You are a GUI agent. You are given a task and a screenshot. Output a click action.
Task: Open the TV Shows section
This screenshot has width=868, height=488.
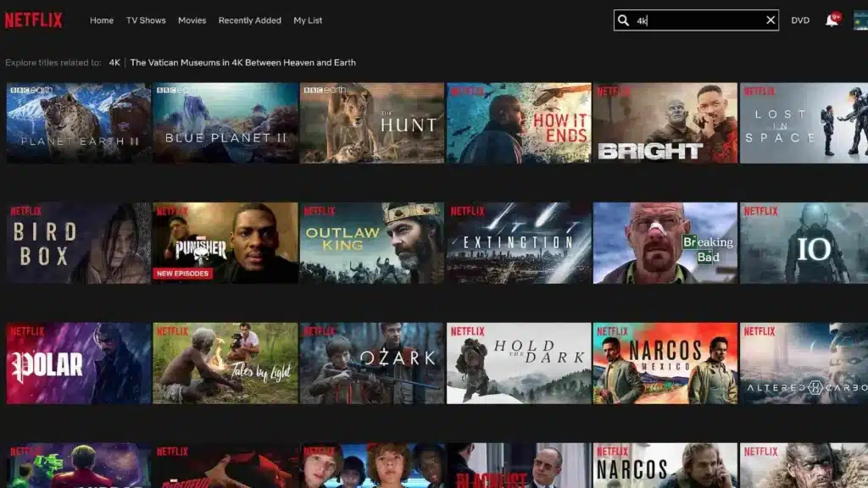[x=146, y=20]
